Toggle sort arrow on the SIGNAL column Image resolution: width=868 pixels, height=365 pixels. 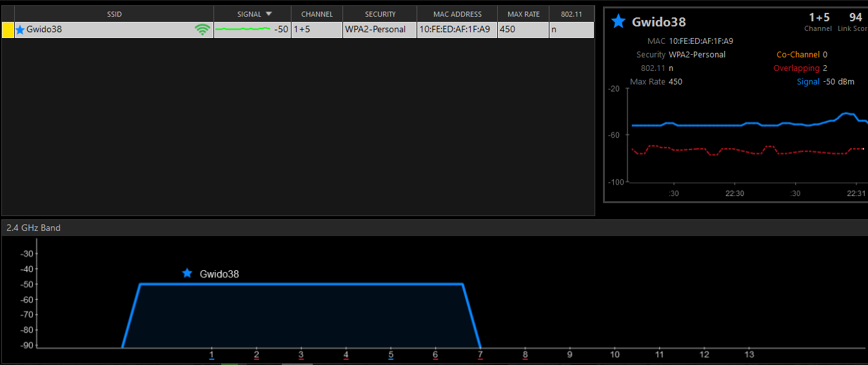pos(269,14)
